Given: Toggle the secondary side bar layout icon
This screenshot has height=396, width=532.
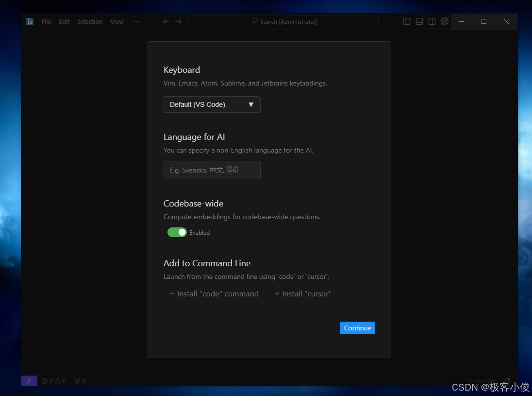Looking at the screenshot, I should click(432, 21).
